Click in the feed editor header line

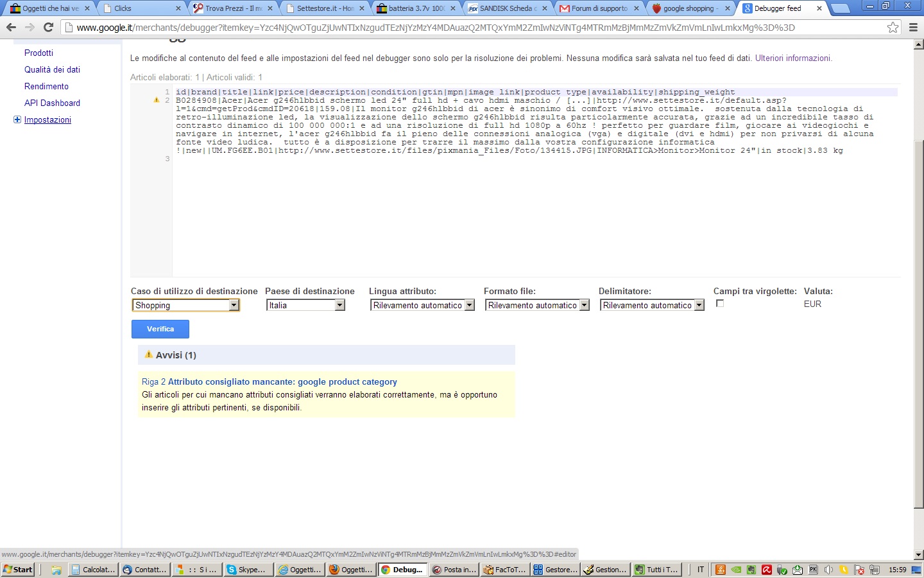[536, 92]
